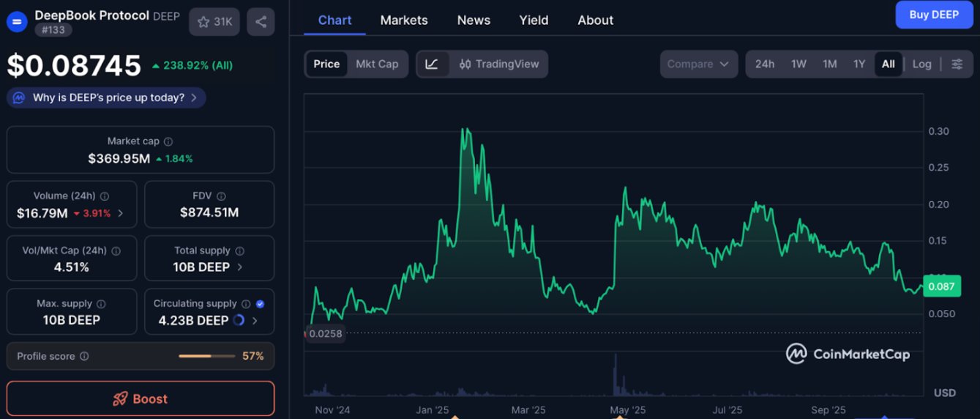Switch chart to Mkt Cap view
Viewport: 980px width, 419px height.
(x=377, y=64)
